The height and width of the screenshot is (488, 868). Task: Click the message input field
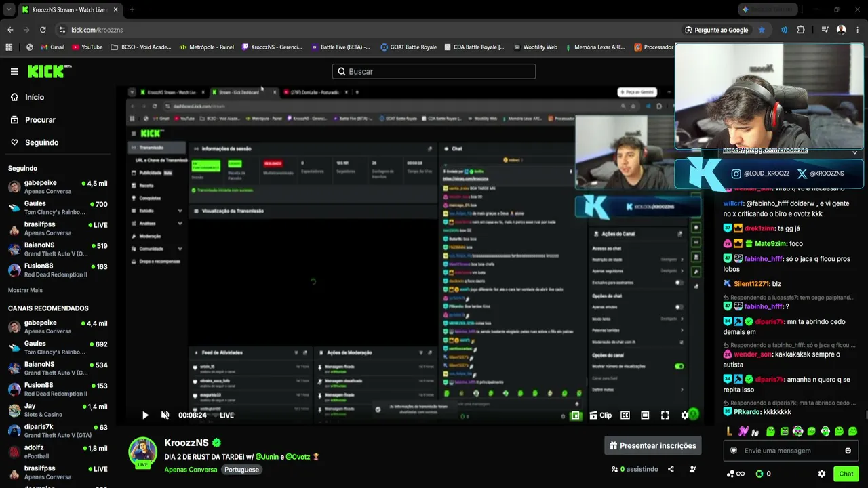pyautogui.click(x=791, y=451)
